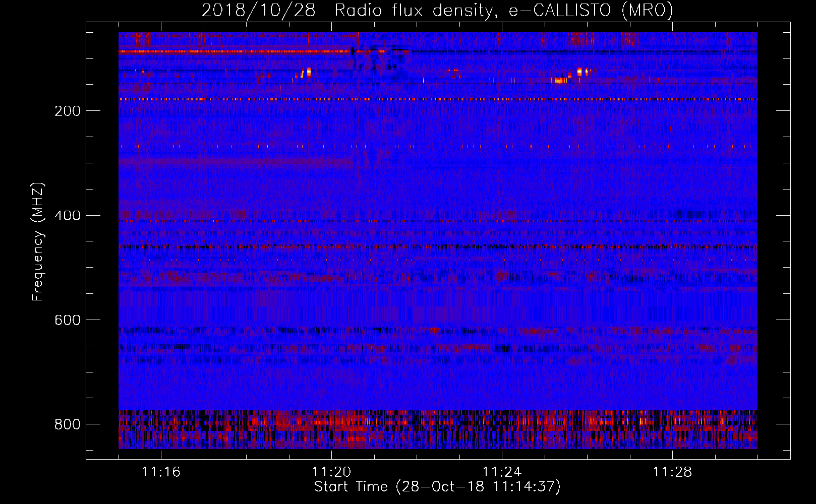
Task: Click the 600 frequency tick label
Action: tap(68, 321)
